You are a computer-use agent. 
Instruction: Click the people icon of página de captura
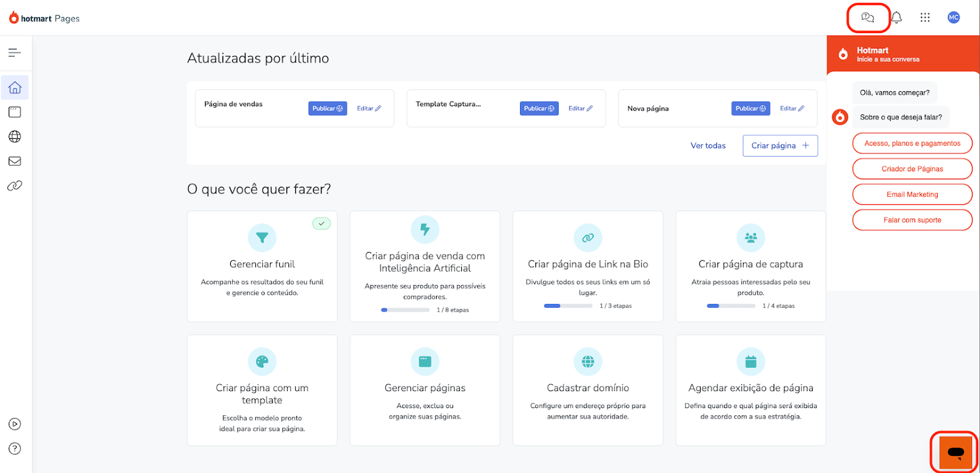click(x=751, y=237)
